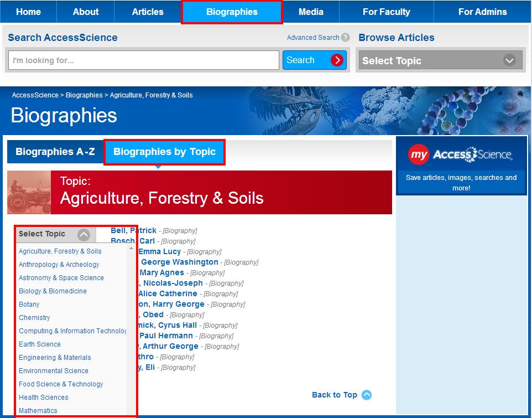Select the Biographies menu item
Screen dimensions: 532x418
point(232,12)
